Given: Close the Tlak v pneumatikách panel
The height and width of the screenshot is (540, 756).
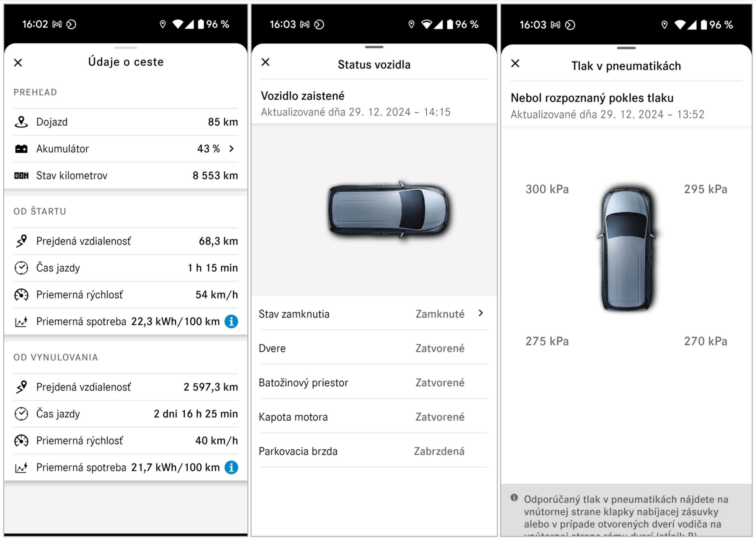Looking at the screenshot, I should click(x=515, y=63).
